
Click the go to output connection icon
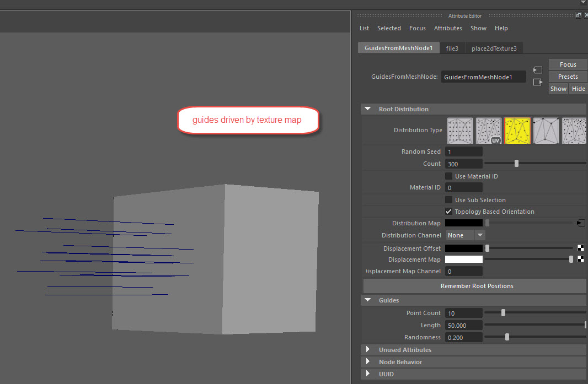pos(538,82)
